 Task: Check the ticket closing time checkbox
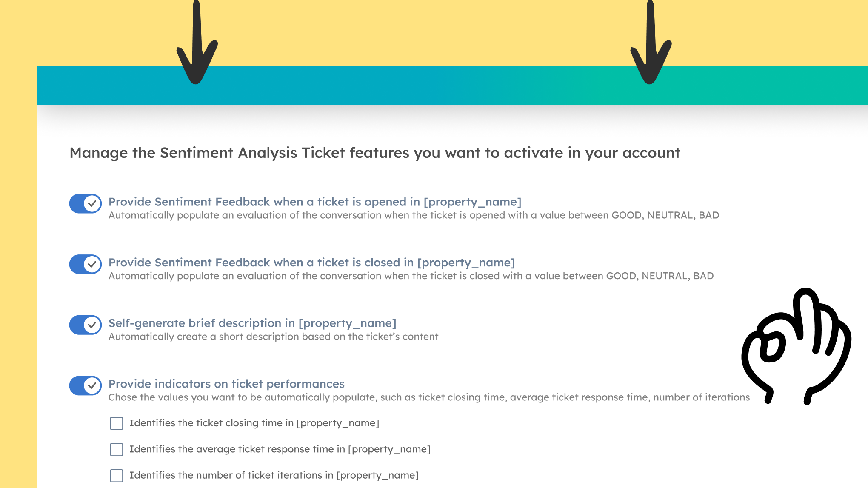(117, 423)
